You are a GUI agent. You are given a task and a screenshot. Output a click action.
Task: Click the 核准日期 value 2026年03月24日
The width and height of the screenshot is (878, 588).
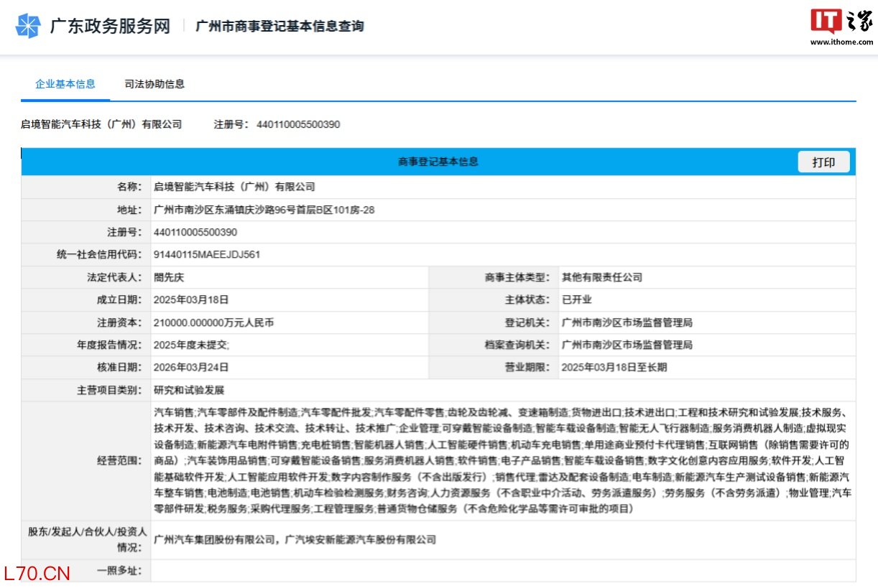point(191,368)
